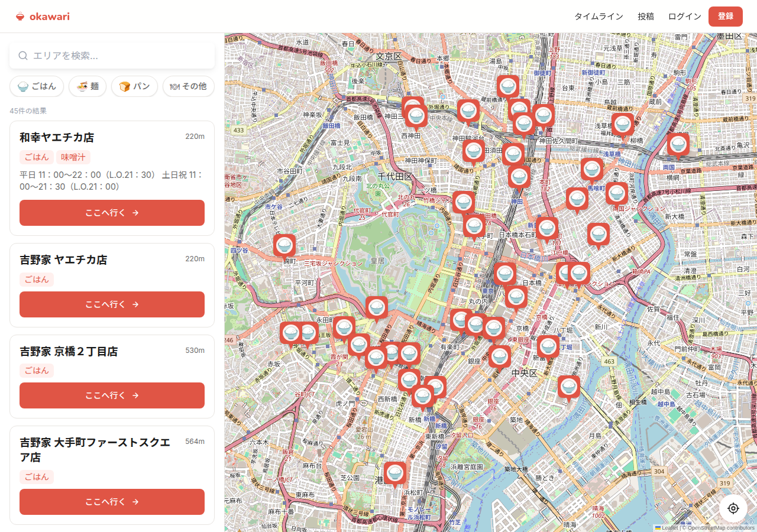Click the okawari logo
The height and width of the screenshot is (532, 757).
43,17
